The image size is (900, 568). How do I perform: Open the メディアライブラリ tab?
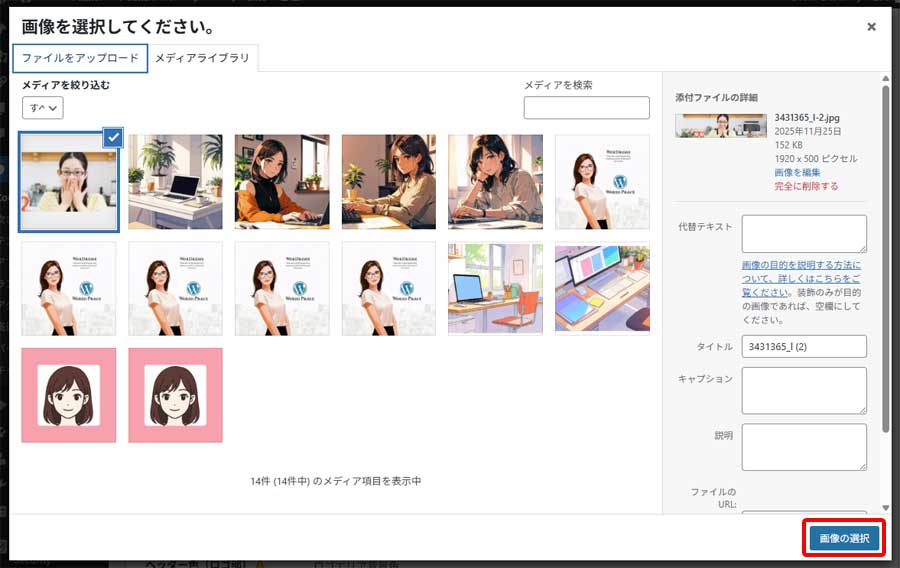(202, 58)
